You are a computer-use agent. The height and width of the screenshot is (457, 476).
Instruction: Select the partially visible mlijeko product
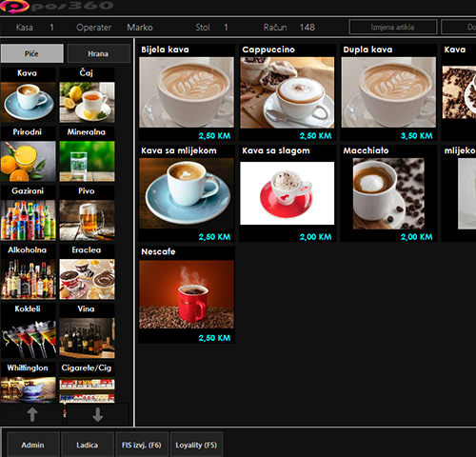click(x=459, y=193)
